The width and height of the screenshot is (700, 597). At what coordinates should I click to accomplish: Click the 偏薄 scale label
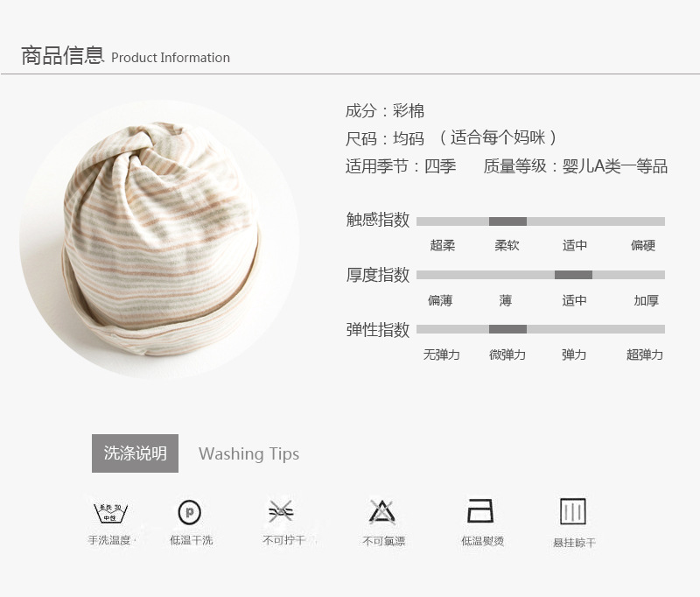pyautogui.click(x=440, y=300)
